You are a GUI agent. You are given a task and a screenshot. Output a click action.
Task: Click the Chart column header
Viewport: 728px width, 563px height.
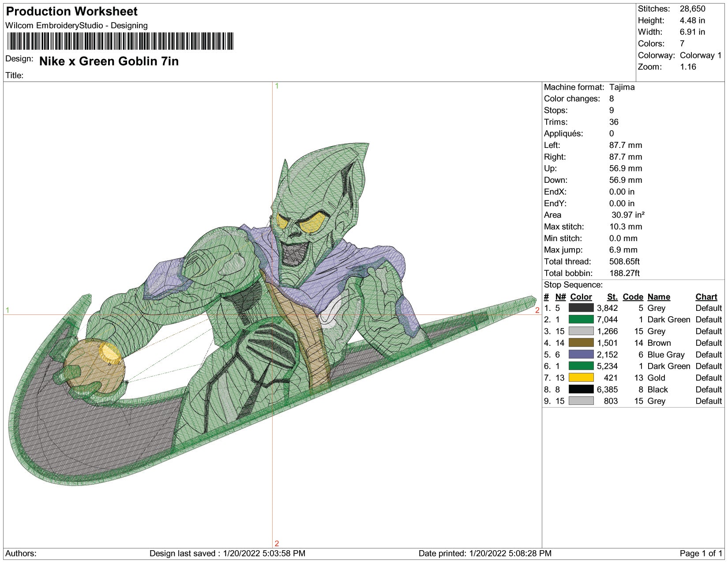[706, 297]
